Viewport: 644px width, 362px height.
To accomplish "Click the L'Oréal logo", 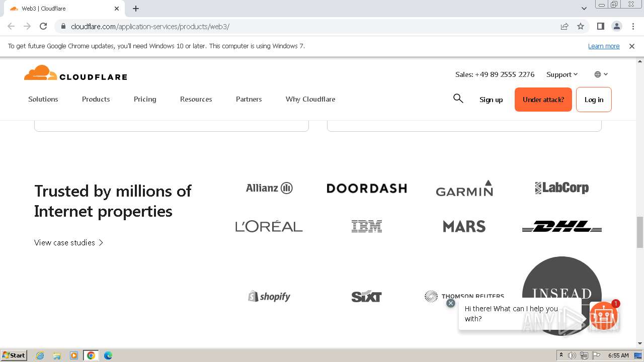I will (x=269, y=226).
